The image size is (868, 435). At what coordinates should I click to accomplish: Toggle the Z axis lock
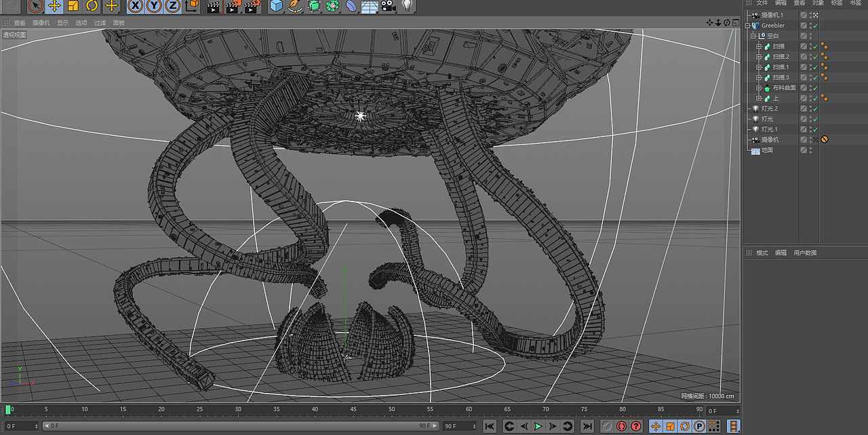pos(173,6)
